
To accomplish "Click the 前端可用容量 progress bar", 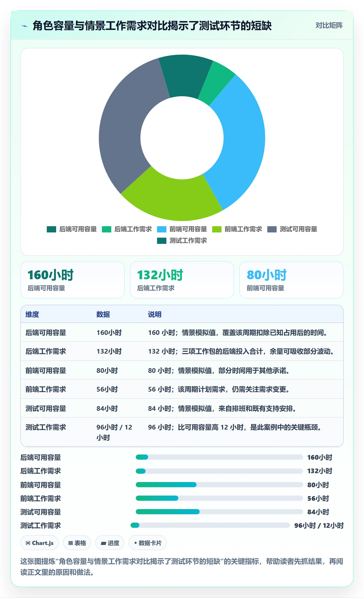I will pos(219,485).
